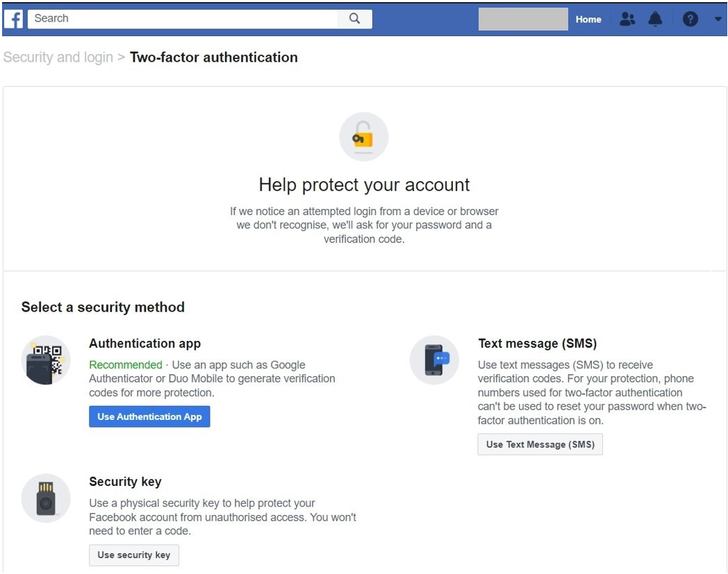Open the friend requests icon
The image size is (728, 574).
tap(627, 19)
